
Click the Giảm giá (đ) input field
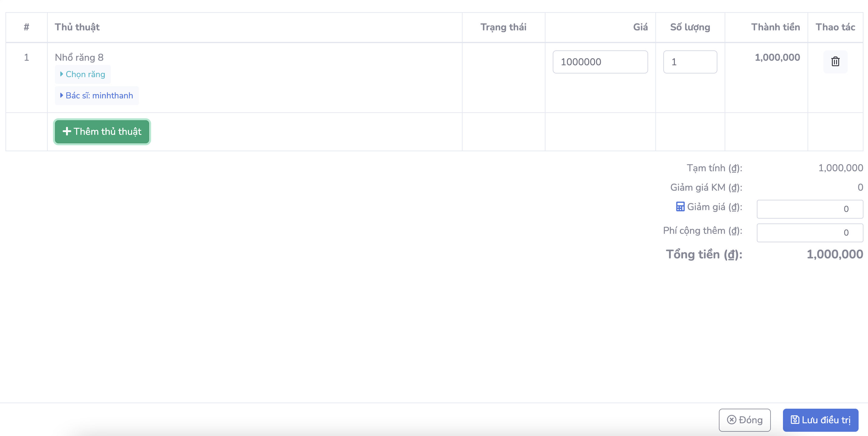coord(809,209)
